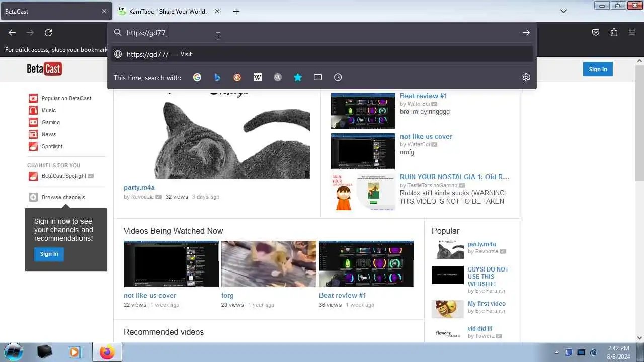Open RUIN YOUR NOSTALGIA 1 video link
The image size is (644, 362).
(x=454, y=177)
